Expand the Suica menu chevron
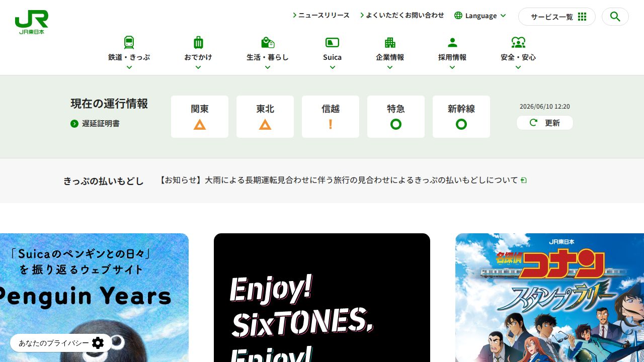The width and height of the screenshot is (644, 362). tap(333, 67)
